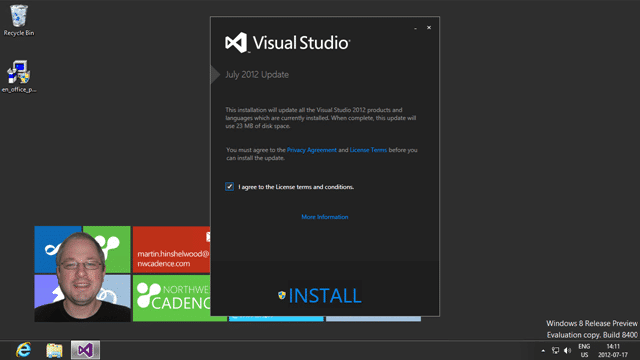The width and height of the screenshot is (640, 360).
Task: Switch the ENG US input language
Action: point(584,351)
